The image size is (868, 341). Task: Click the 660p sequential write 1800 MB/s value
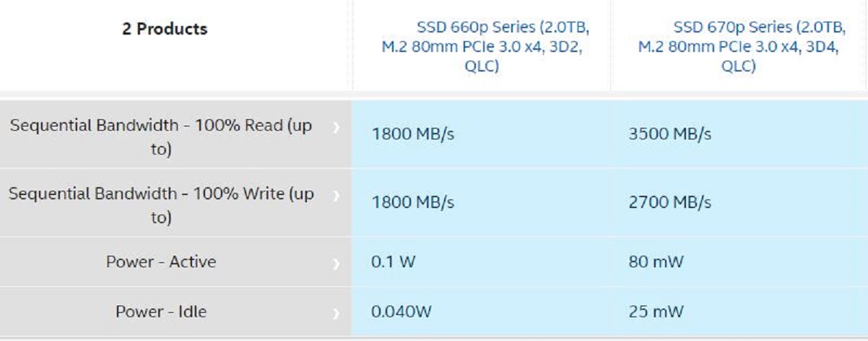pos(412,203)
